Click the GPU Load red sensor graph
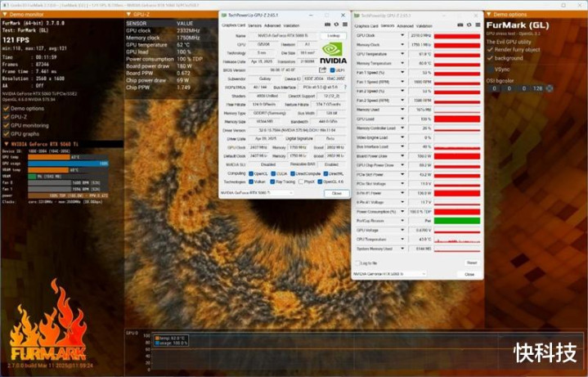 coord(457,119)
